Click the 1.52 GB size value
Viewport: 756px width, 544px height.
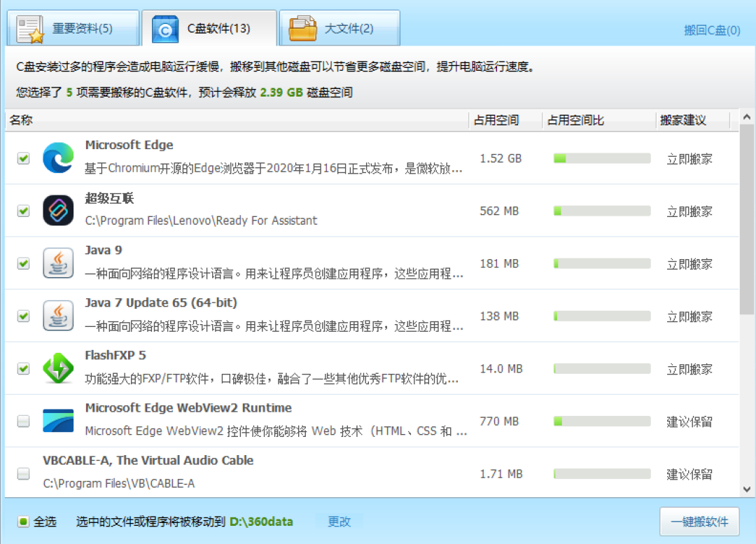[501, 158]
